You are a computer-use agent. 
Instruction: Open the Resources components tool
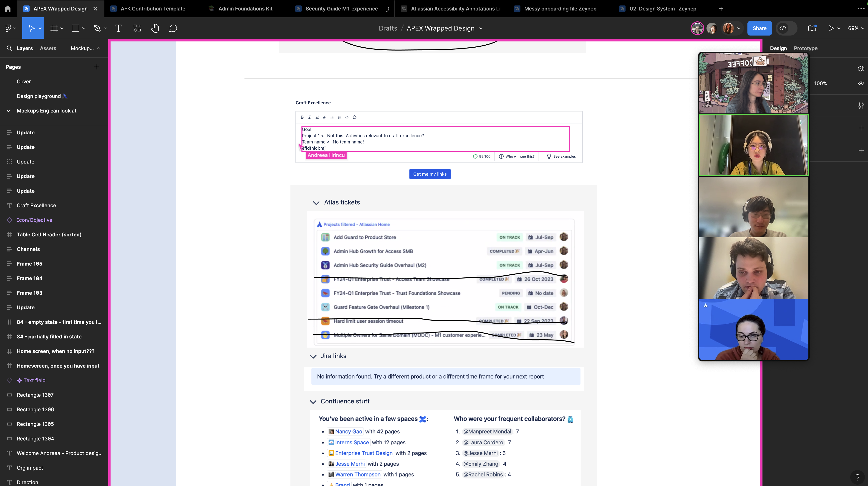[x=137, y=28]
